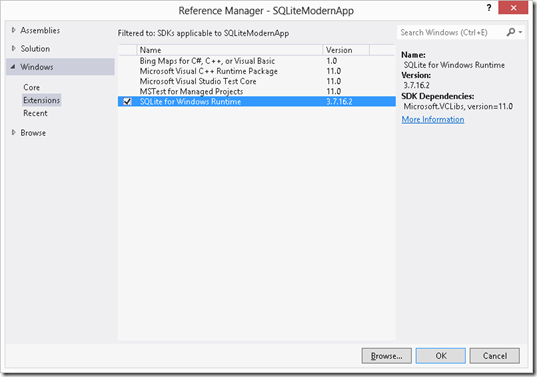This screenshot has width=537, height=377.
Task: Sort list by Version column header
Action: [x=346, y=50]
